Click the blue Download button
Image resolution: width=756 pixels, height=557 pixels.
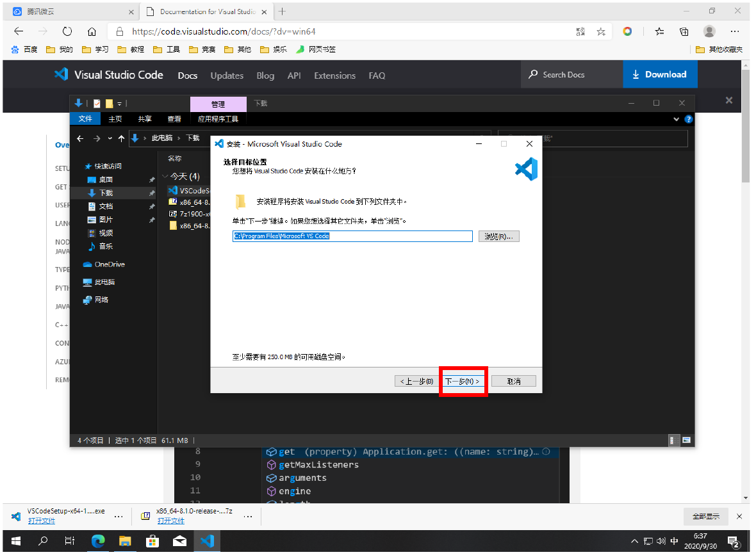(659, 75)
